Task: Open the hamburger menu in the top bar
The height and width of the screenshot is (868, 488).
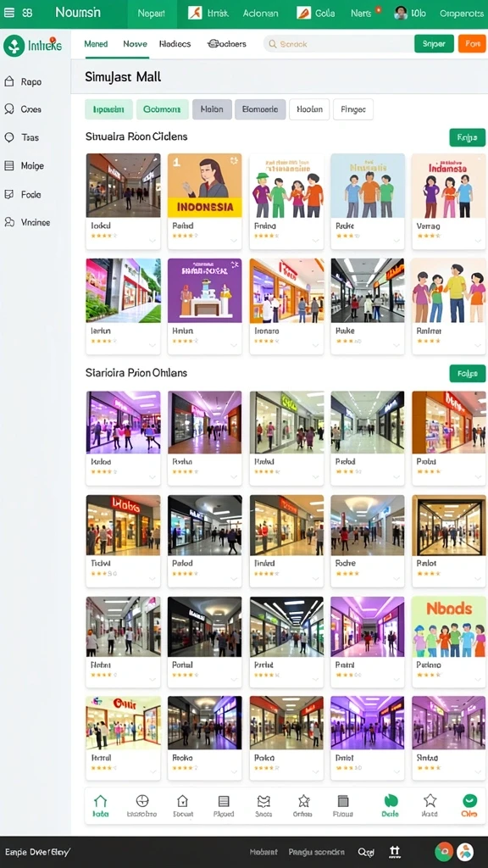Action: (x=9, y=13)
